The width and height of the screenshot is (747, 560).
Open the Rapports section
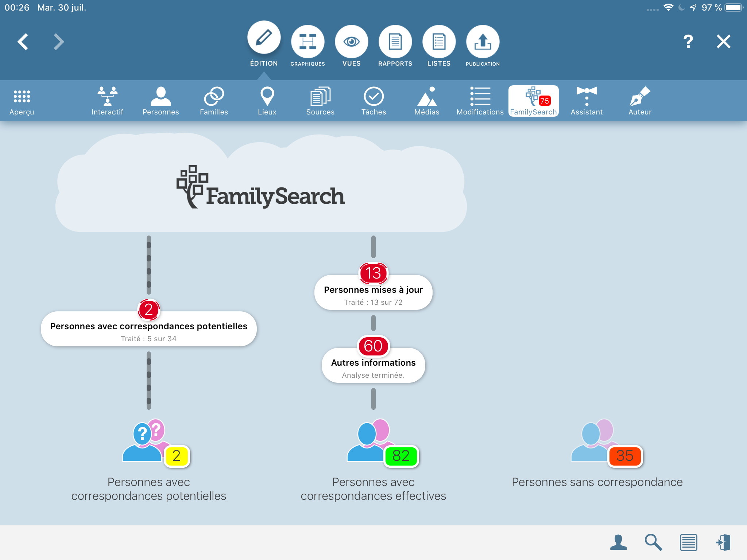pyautogui.click(x=395, y=46)
